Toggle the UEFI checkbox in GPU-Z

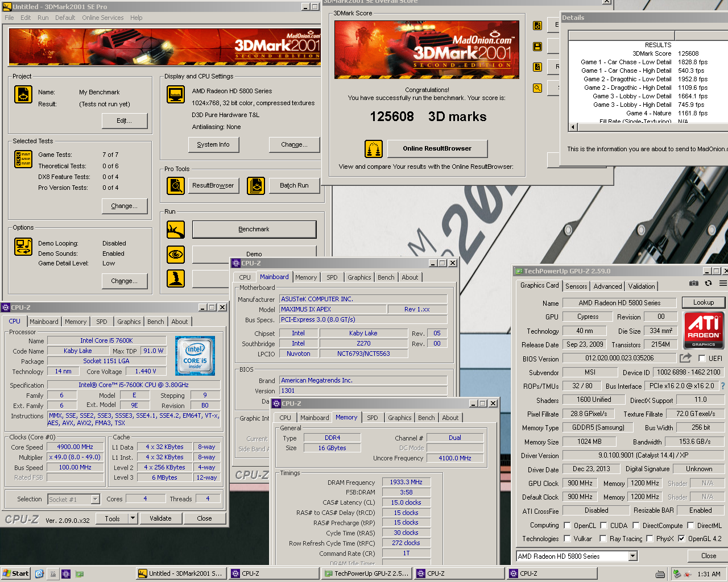point(702,359)
